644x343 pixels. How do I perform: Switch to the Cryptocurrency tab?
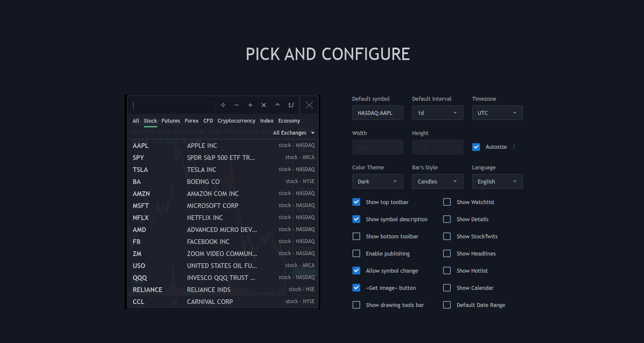(236, 120)
